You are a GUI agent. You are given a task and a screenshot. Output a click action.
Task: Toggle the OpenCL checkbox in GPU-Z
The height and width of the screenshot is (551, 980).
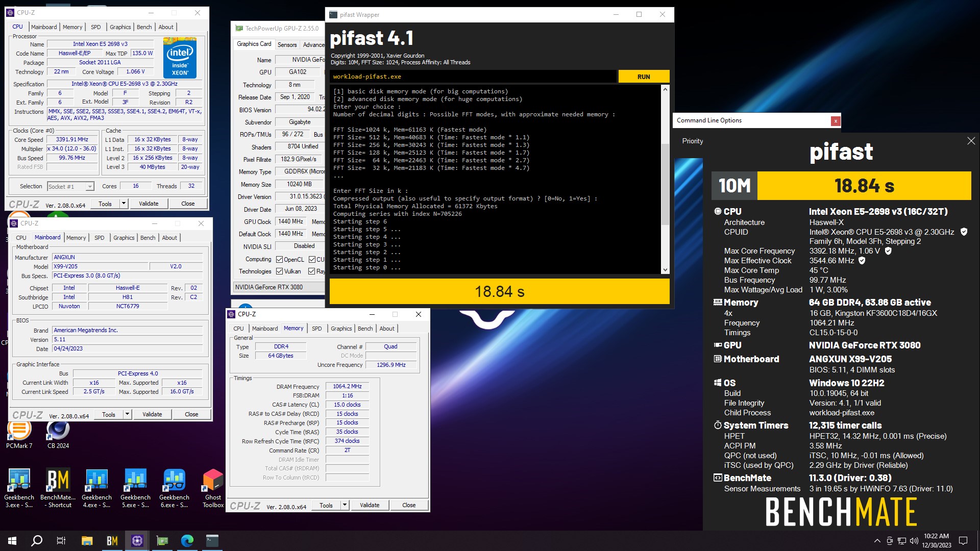[x=279, y=260]
